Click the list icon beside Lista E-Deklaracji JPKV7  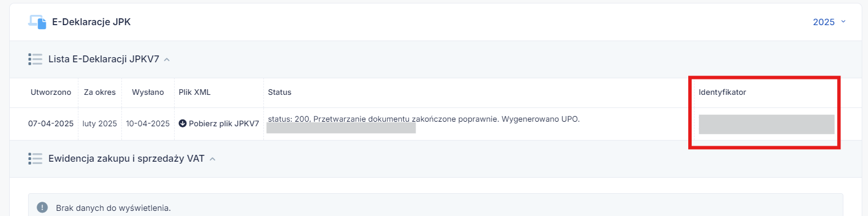coord(35,59)
